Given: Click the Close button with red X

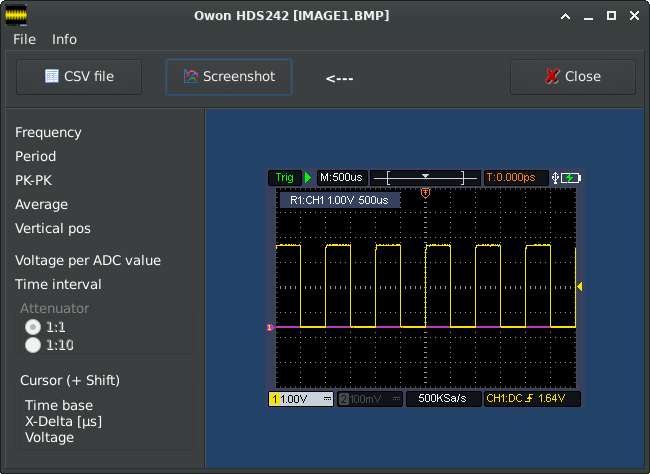Looking at the screenshot, I should 572,77.
